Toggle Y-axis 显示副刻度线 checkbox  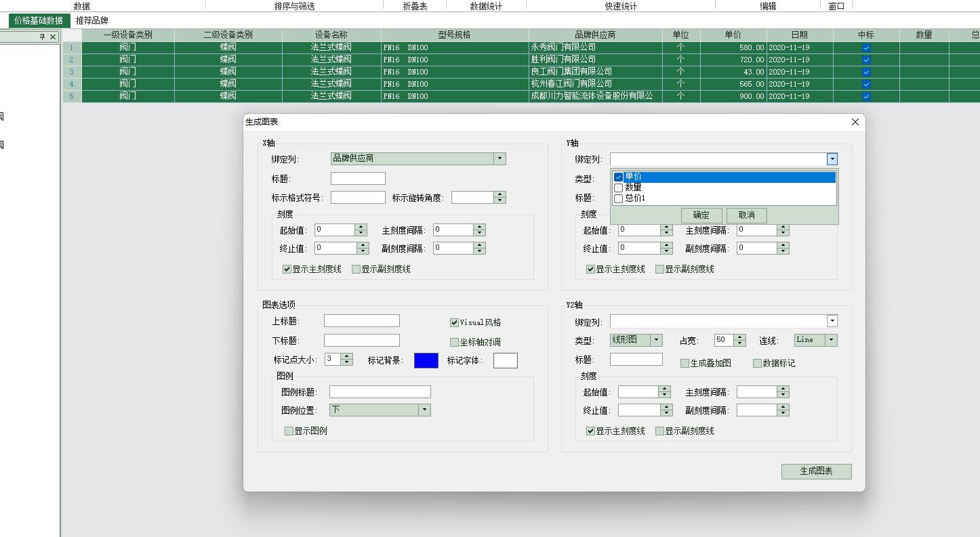click(x=659, y=270)
